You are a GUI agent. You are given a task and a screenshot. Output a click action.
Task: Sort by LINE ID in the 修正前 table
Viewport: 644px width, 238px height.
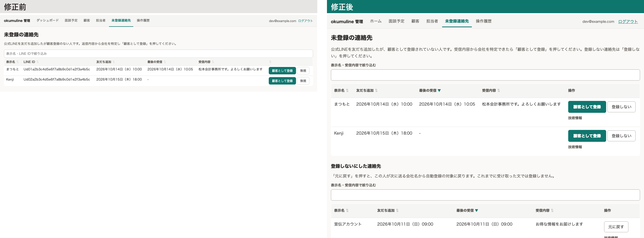pyautogui.click(x=31, y=62)
